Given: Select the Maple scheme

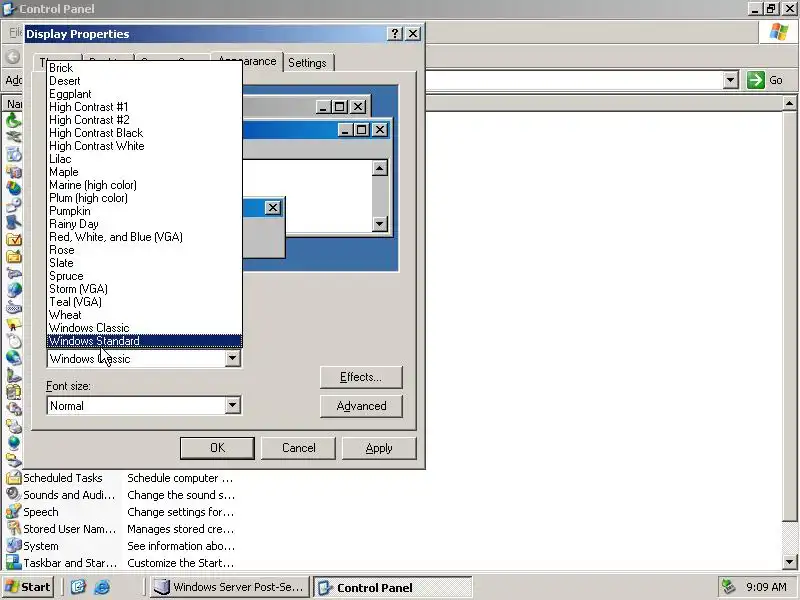Looking at the screenshot, I should click(x=144, y=172).
